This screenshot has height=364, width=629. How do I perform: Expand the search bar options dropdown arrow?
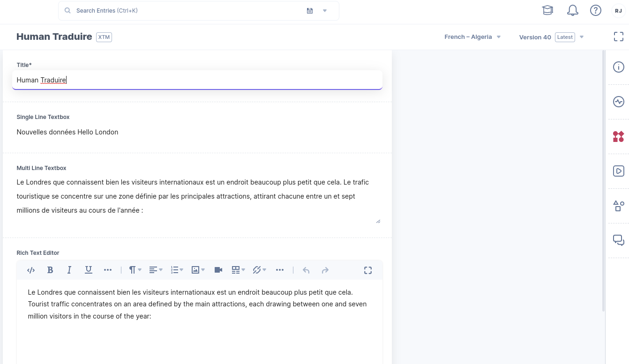[325, 10]
